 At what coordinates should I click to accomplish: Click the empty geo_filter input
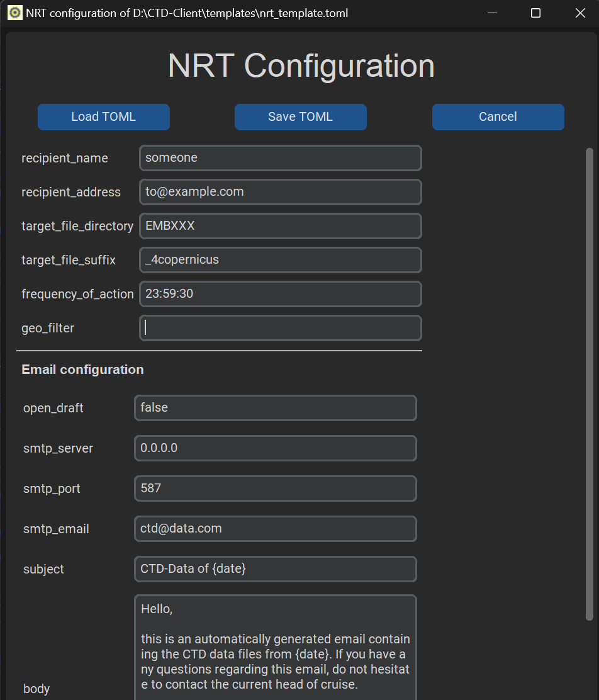[x=280, y=328]
